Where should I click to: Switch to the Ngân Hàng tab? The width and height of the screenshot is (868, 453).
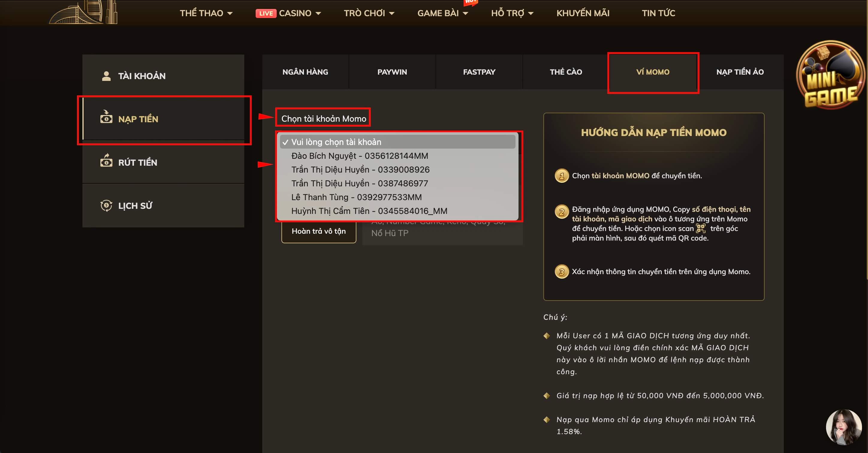(x=305, y=72)
